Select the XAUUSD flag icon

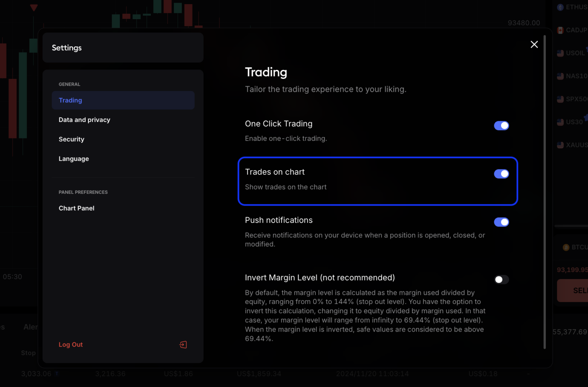(560, 145)
